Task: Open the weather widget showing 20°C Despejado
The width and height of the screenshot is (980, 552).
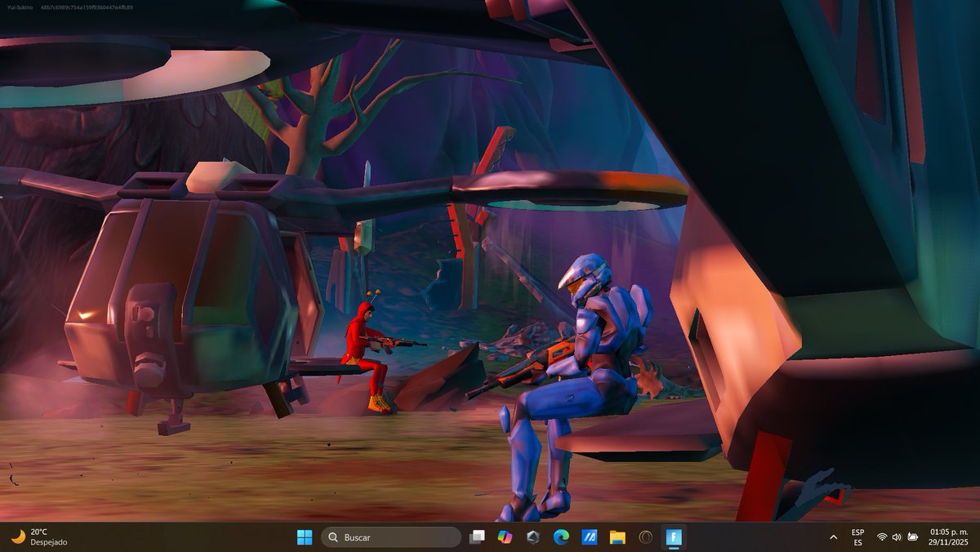Action: 39,537
